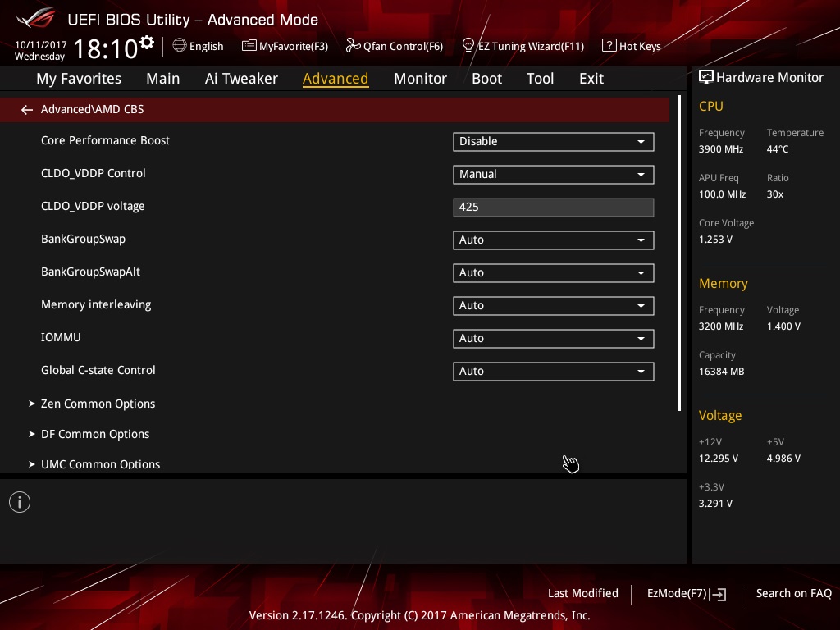Click the settings list vertical scrollbar
Viewport: 840px width, 630px height.
[x=680, y=253]
